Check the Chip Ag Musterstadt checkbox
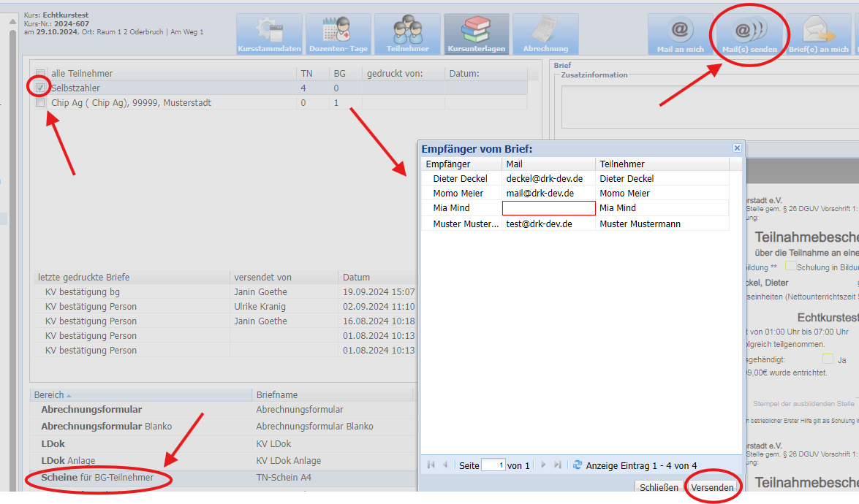The width and height of the screenshot is (859, 504). click(x=41, y=103)
